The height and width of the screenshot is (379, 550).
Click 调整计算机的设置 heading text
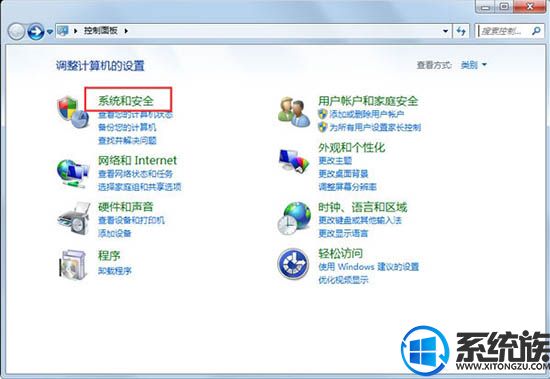100,66
